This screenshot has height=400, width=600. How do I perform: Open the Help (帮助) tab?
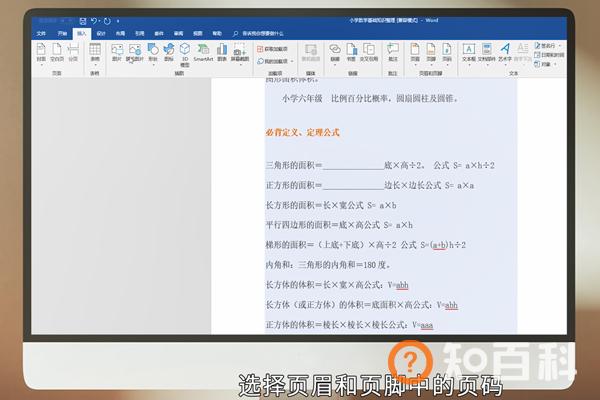(217, 34)
